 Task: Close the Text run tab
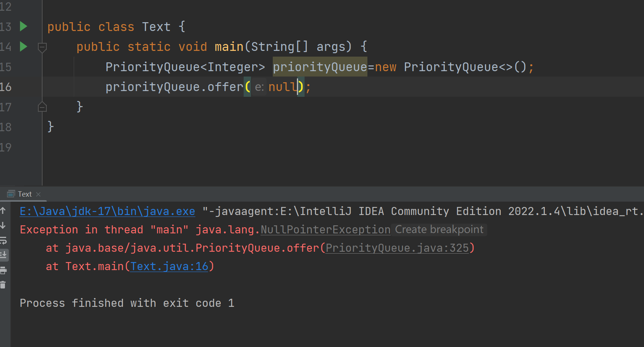tap(38, 194)
